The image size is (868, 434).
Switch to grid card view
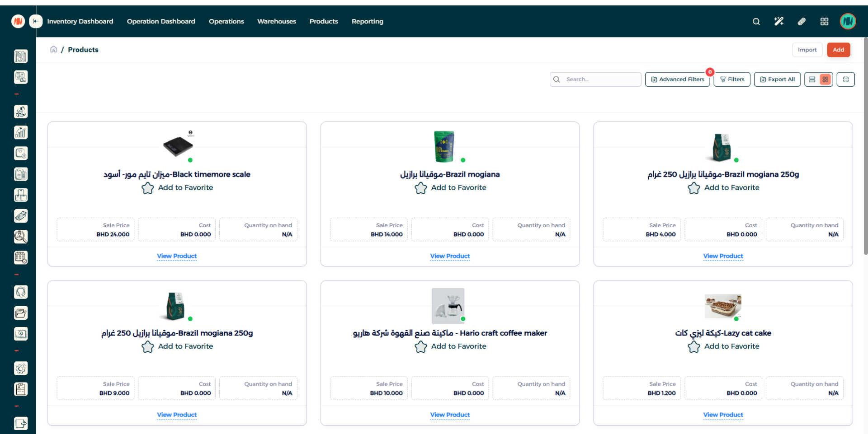(x=826, y=79)
